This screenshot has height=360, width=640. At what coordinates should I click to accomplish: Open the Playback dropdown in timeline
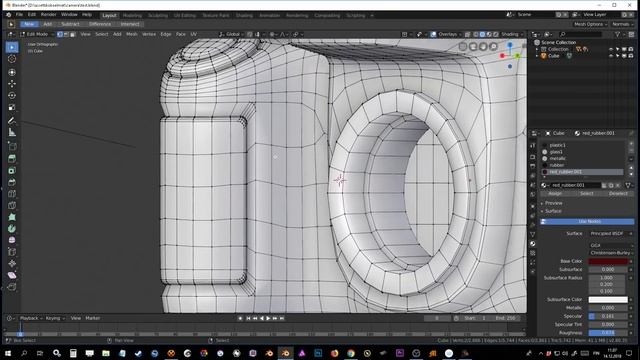[x=31, y=318]
